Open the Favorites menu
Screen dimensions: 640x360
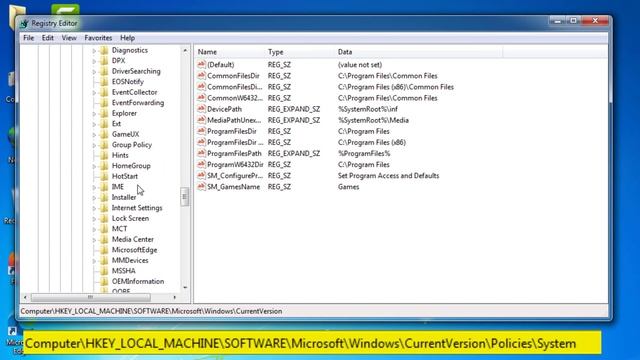(98, 38)
